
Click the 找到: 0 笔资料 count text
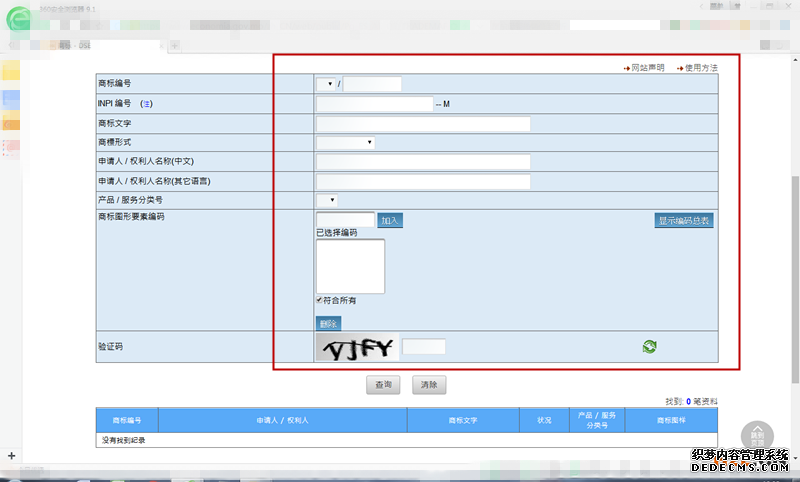[691, 401]
